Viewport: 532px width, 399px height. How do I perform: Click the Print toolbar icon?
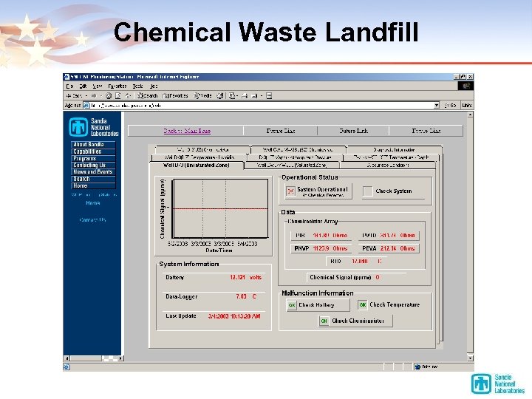click(x=245, y=95)
